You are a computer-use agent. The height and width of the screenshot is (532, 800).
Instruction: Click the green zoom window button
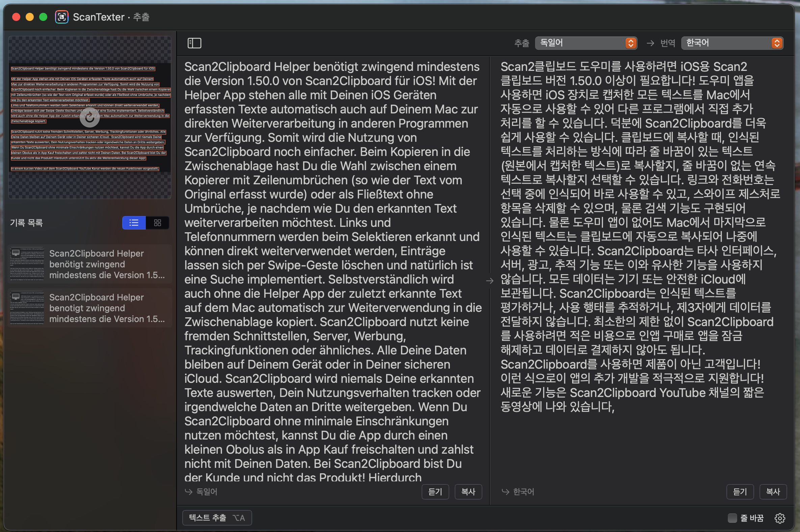(x=43, y=17)
